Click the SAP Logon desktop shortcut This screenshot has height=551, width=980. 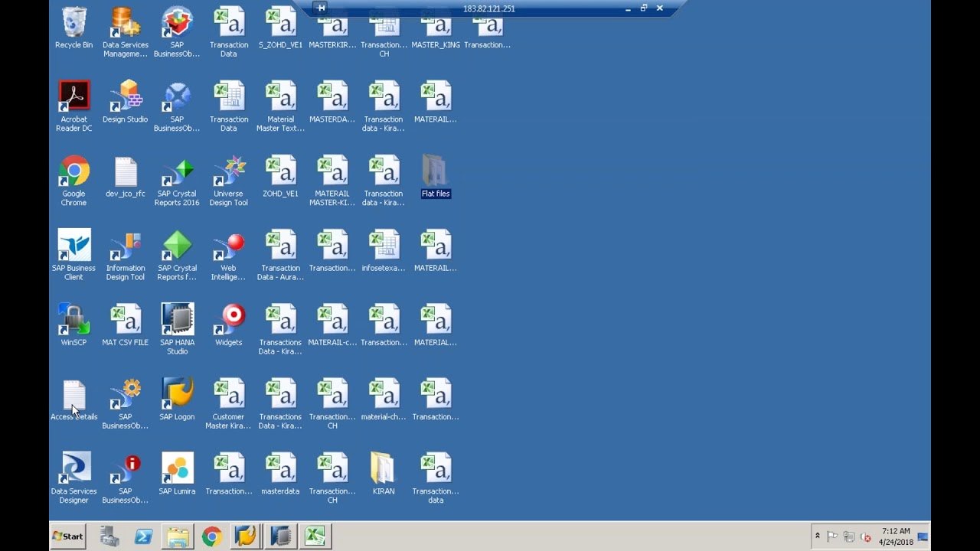click(x=177, y=399)
